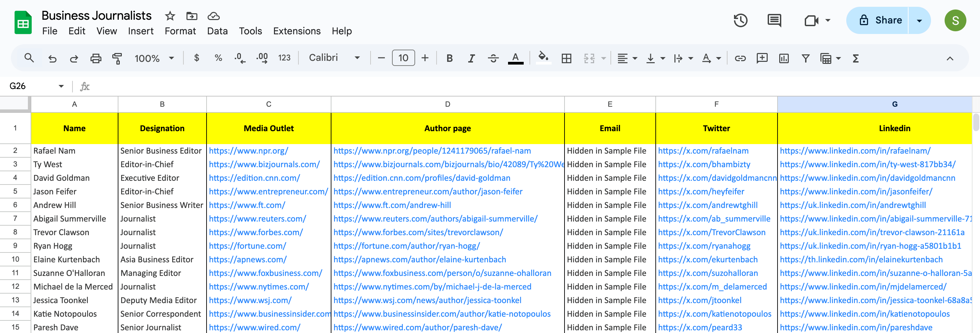Open the File menu
Viewport: 980px width, 333px height.
[x=49, y=31]
